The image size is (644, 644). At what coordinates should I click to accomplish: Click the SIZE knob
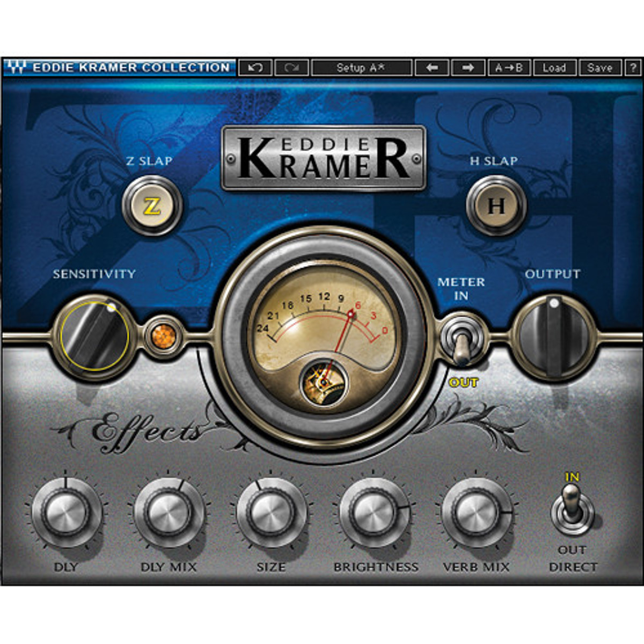pos(271,512)
